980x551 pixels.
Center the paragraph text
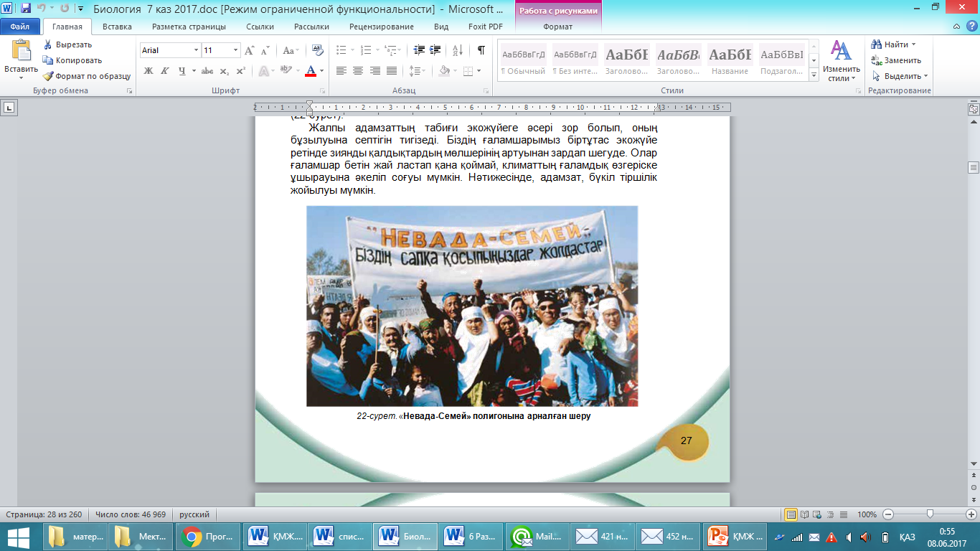pyautogui.click(x=358, y=71)
